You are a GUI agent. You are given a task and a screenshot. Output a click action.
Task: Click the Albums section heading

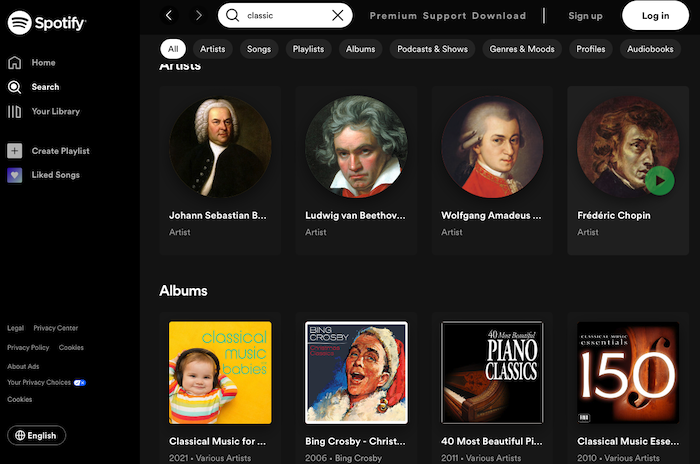click(x=183, y=291)
